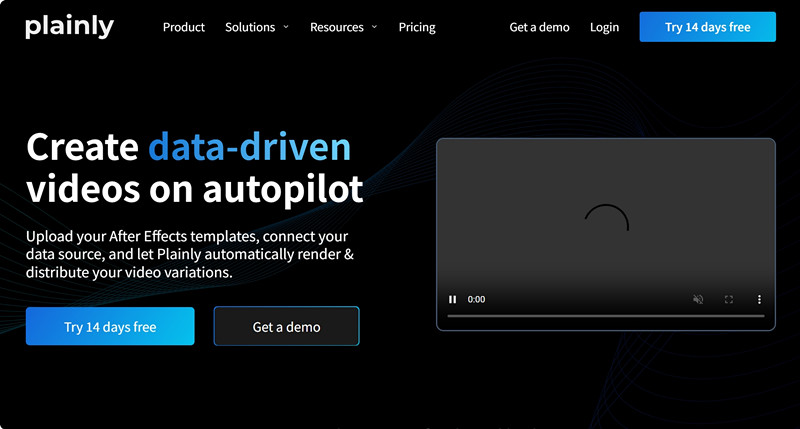Click the 'videos on autopilot' headline text
Viewport: 800px width, 429px height.
(x=194, y=189)
